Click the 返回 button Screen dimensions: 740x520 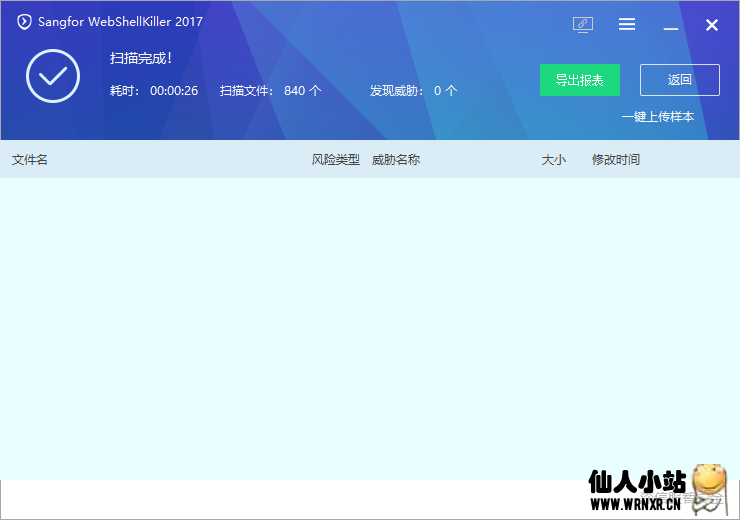[x=680, y=80]
